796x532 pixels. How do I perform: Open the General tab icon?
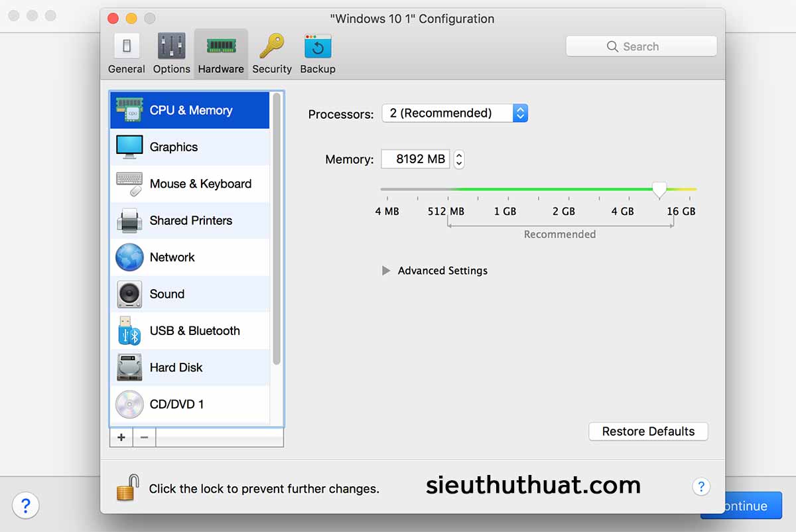127,46
